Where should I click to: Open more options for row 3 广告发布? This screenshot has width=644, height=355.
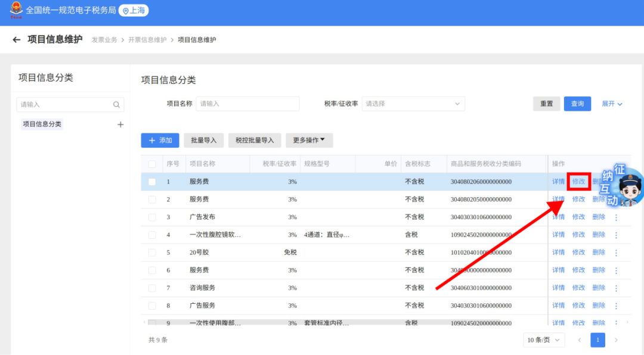(x=616, y=217)
